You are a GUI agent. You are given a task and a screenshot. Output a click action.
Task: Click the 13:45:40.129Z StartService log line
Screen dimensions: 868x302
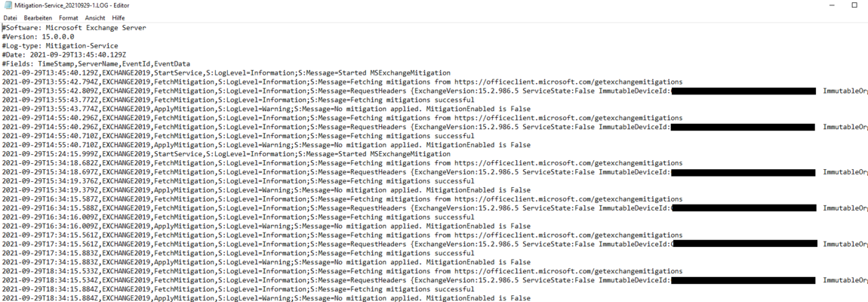[226, 72]
